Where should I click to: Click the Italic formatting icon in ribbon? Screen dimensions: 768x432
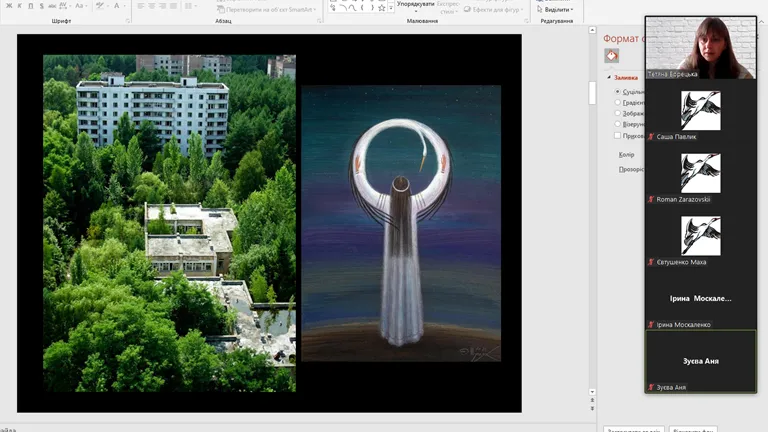click(x=21, y=6)
